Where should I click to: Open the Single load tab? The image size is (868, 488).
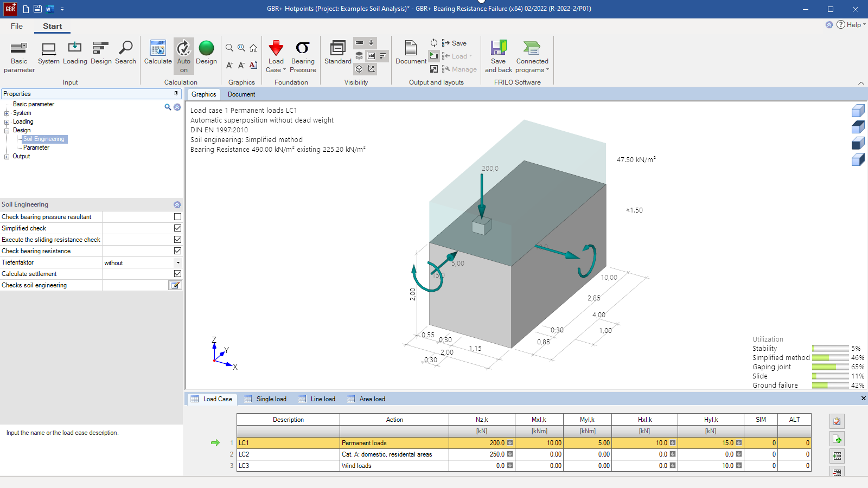[265, 399]
